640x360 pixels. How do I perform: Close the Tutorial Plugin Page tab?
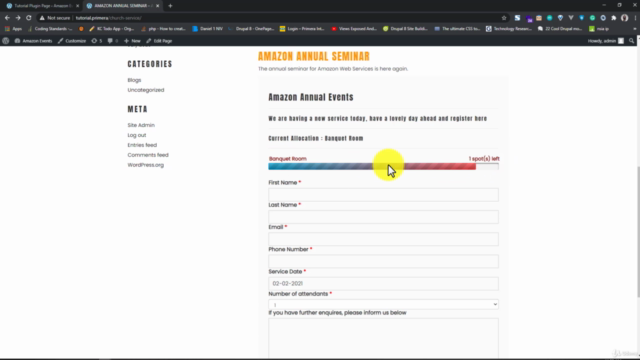pos(78,6)
